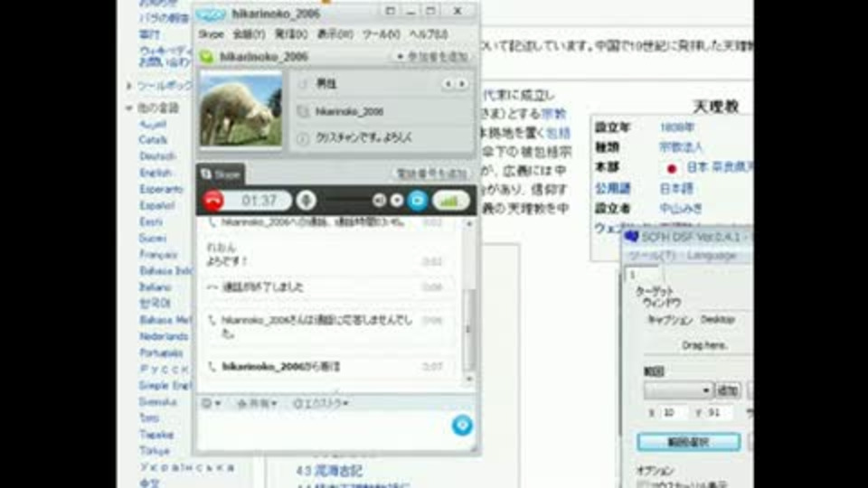Open the Skype menu

(211, 34)
